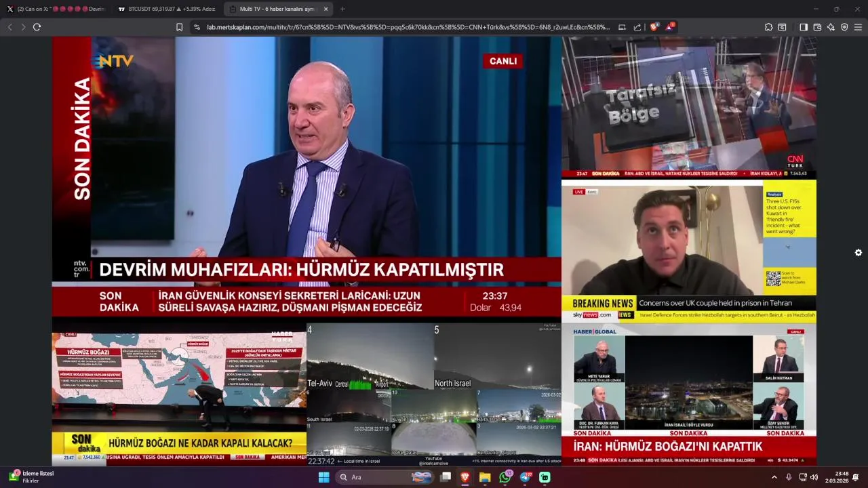868x488 pixels.
Task: Click the microphone tray icon
Action: tap(789, 477)
